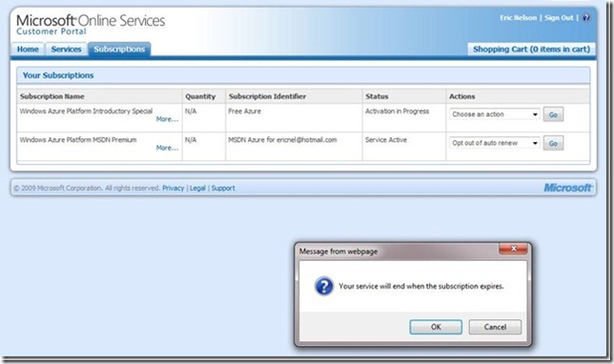Click More... under MSDN Premium
The image size is (614, 364).
click(167, 148)
